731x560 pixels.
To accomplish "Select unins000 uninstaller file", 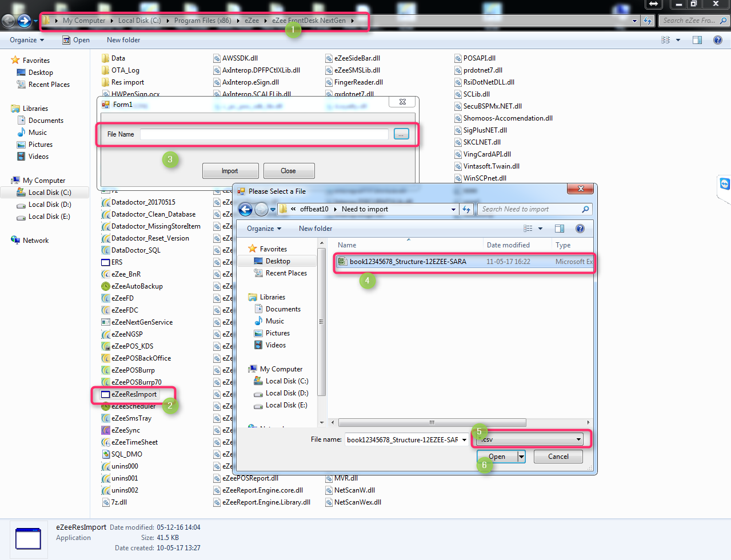I will (119, 466).
